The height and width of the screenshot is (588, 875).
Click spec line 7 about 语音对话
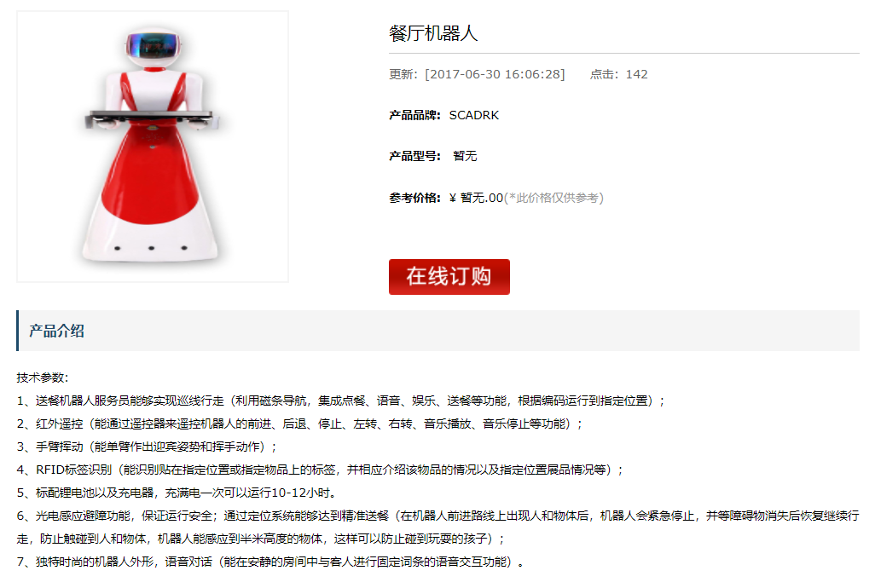[270, 562]
